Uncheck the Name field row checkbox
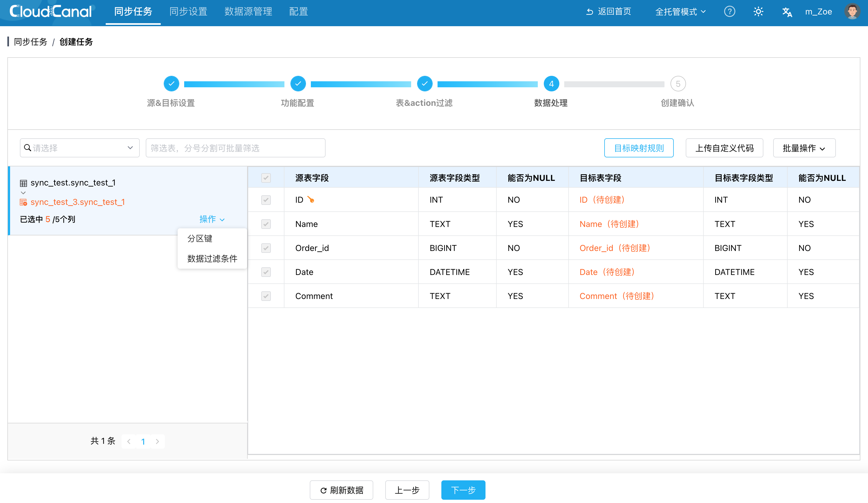The image size is (868, 503). [266, 224]
